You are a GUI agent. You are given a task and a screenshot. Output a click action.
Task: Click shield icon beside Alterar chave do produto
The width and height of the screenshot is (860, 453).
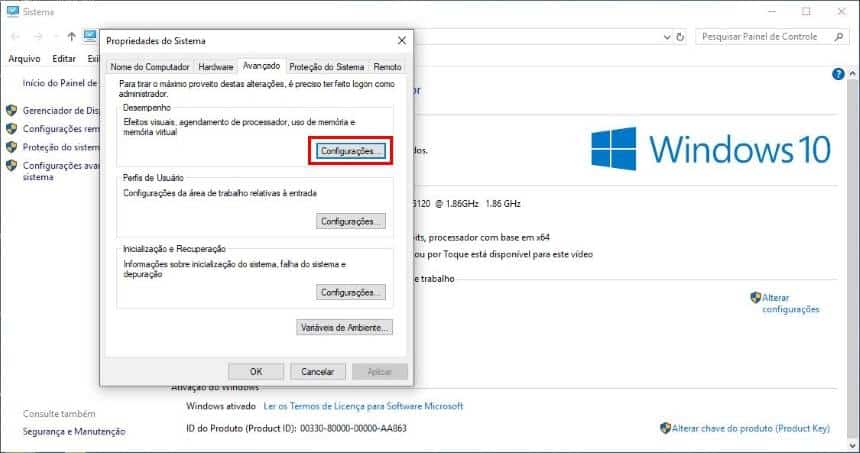tap(665, 428)
